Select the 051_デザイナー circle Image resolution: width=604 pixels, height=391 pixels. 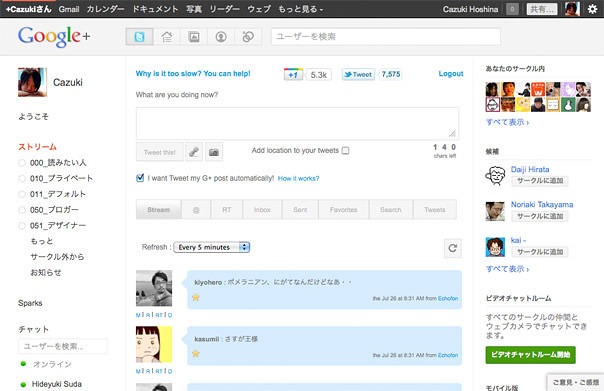pyautogui.click(x=58, y=225)
